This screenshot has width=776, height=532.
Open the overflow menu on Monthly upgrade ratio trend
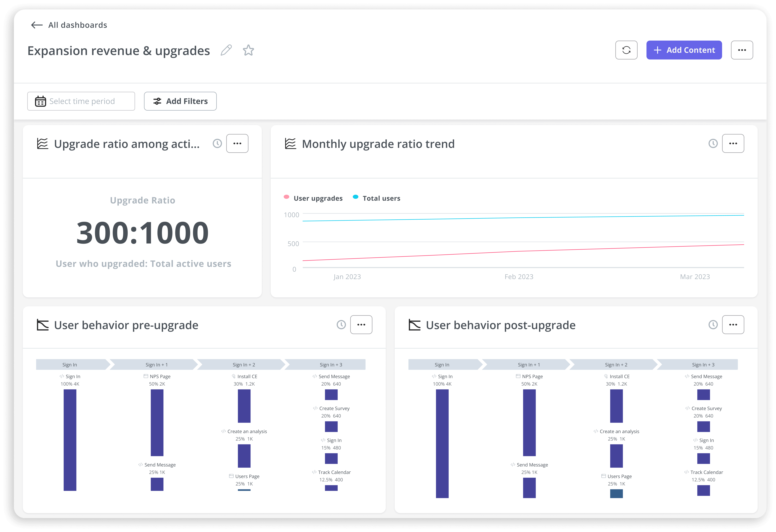point(733,143)
